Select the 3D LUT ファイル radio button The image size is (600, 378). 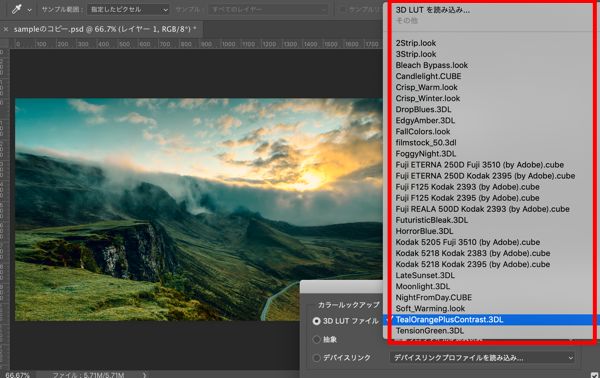pyautogui.click(x=316, y=321)
